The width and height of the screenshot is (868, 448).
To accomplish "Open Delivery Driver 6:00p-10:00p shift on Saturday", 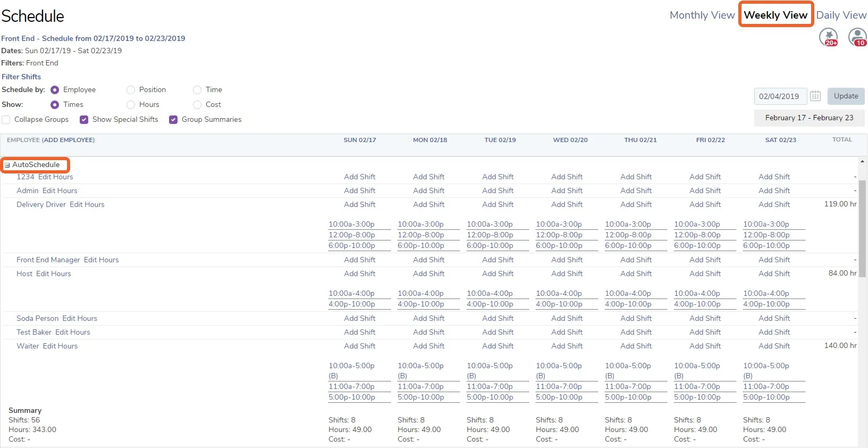I will 766,245.
